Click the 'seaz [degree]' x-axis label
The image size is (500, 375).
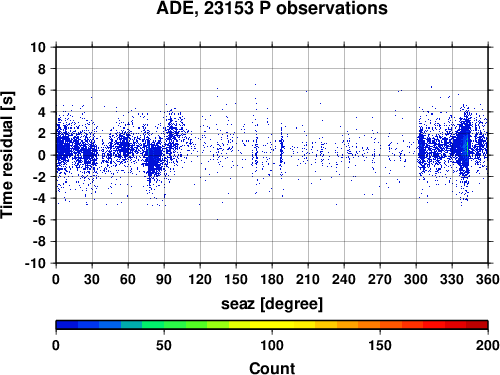point(272,304)
